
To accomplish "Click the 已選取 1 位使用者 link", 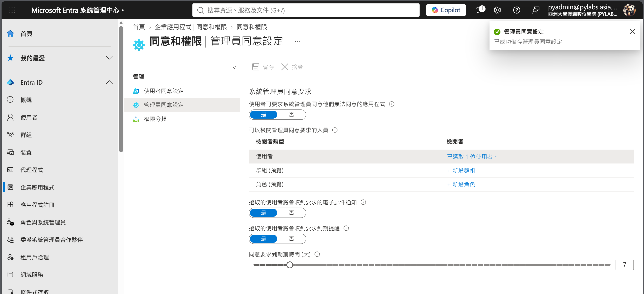I will pyautogui.click(x=472, y=157).
